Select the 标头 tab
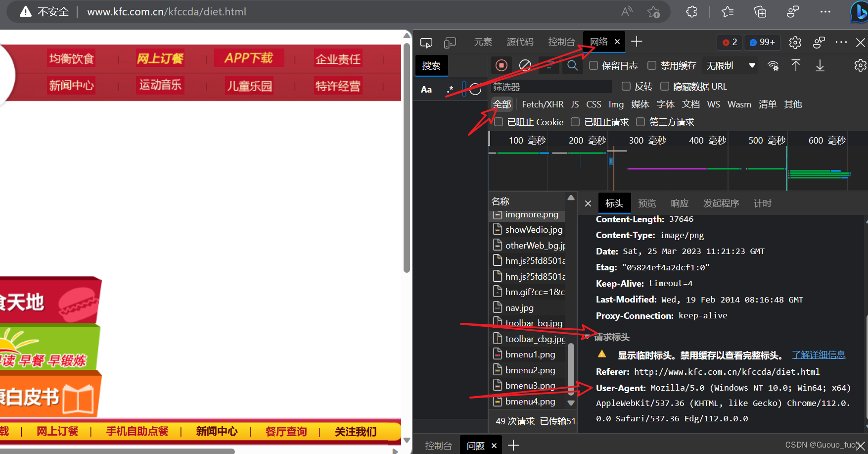Viewport: 868px width, 454px height. [614, 203]
